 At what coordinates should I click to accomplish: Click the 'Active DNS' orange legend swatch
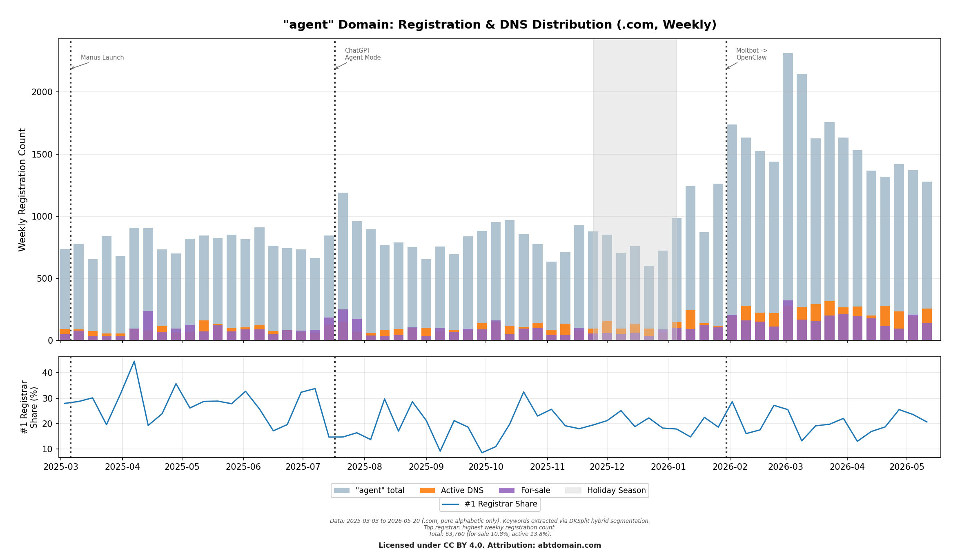pyautogui.click(x=427, y=491)
